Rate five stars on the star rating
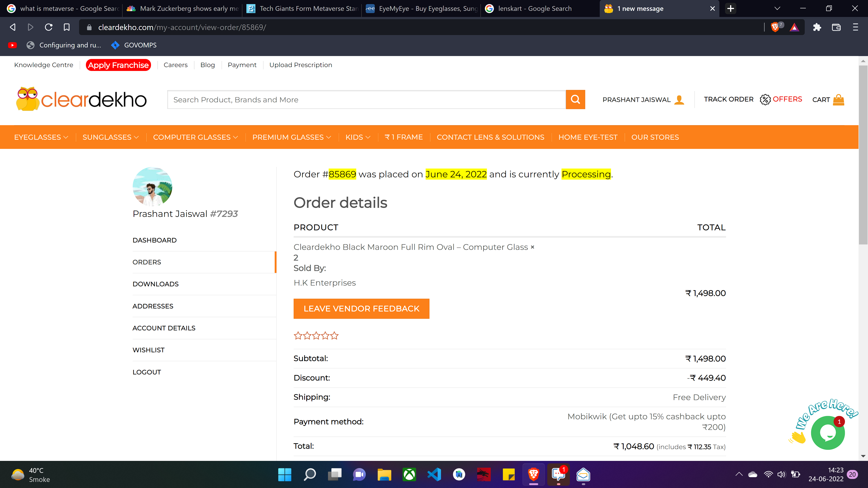The height and width of the screenshot is (488, 868). 334,335
